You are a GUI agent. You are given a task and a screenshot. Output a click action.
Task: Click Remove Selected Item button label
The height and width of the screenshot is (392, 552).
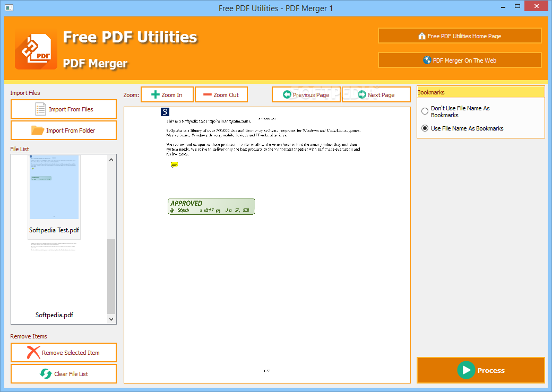point(71,353)
